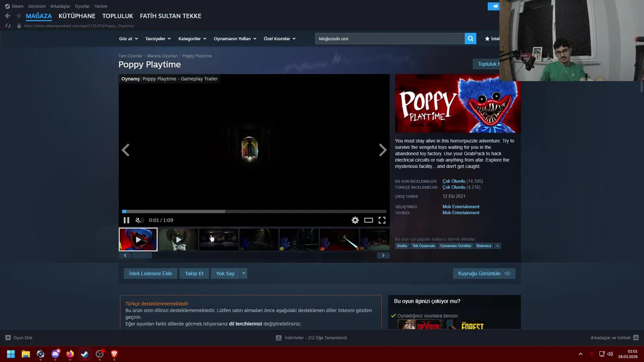Open the Oyunlar menu
This screenshot has height=362, width=644.
click(83, 6)
